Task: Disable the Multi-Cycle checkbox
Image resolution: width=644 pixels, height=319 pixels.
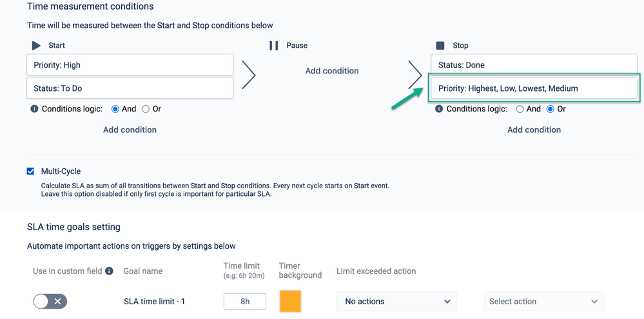Action: click(x=30, y=171)
